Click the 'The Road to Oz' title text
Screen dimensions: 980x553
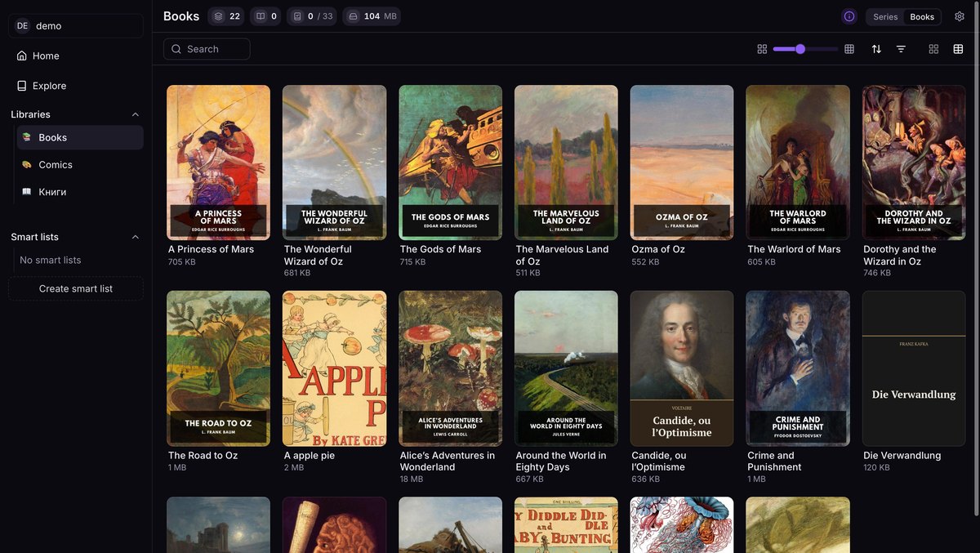pyautogui.click(x=203, y=455)
